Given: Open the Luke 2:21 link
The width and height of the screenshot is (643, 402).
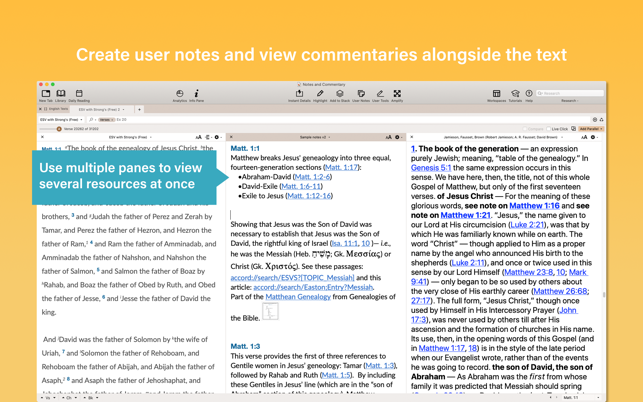Looking at the screenshot, I should coord(527,225).
